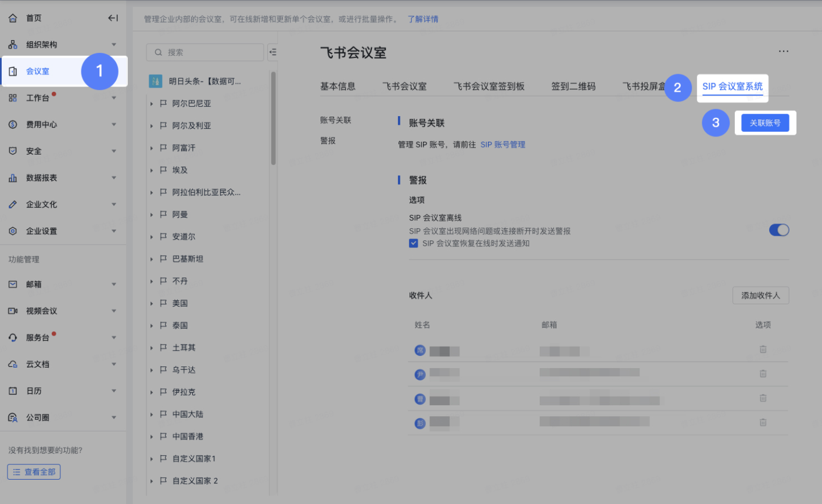Expand the 视频会议 menu chevron
Screen dimensions: 822x504
[114, 311]
